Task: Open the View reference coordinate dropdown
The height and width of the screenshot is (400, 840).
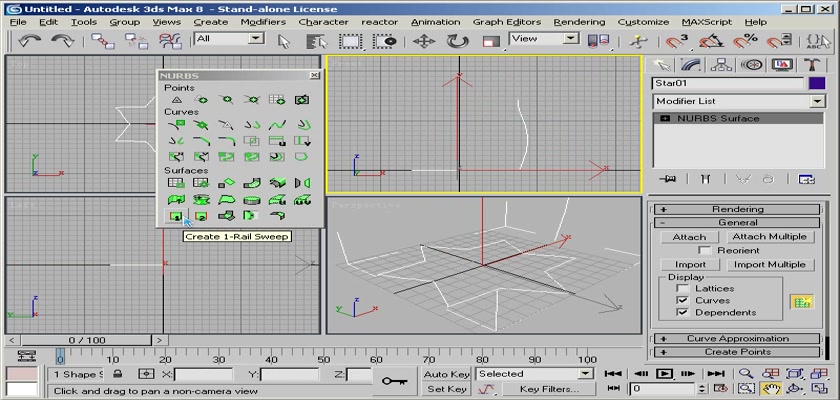Action: [x=571, y=38]
